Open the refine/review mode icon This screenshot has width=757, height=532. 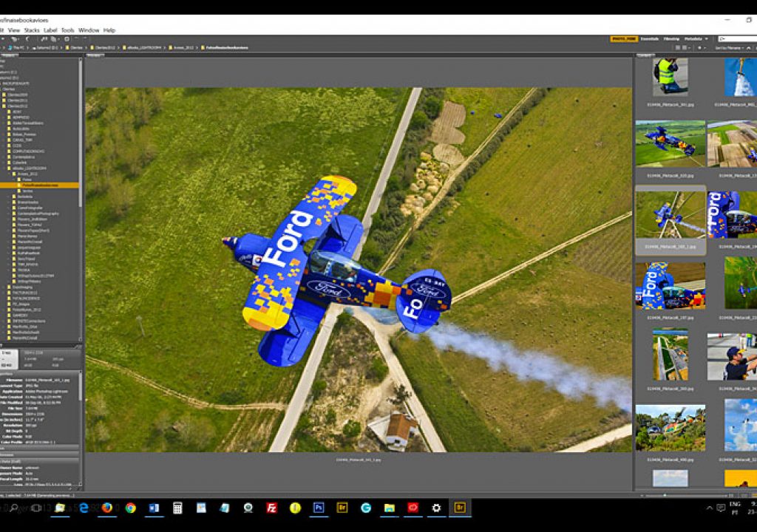click(x=55, y=39)
